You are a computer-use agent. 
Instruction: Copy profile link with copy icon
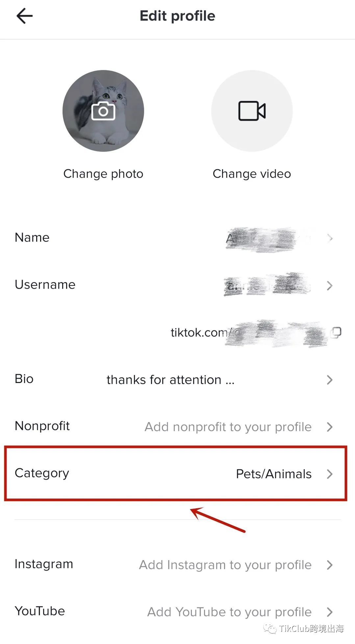point(336,333)
